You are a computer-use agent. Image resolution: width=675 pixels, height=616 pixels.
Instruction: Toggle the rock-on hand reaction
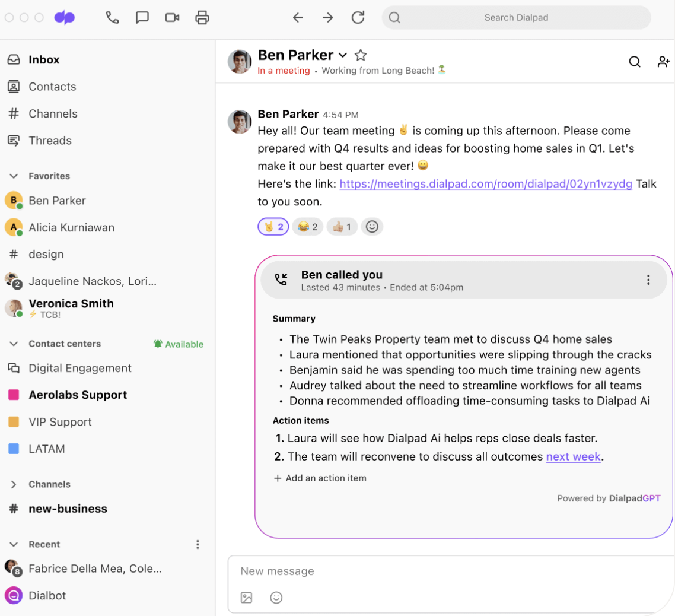click(x=273, y=227)
